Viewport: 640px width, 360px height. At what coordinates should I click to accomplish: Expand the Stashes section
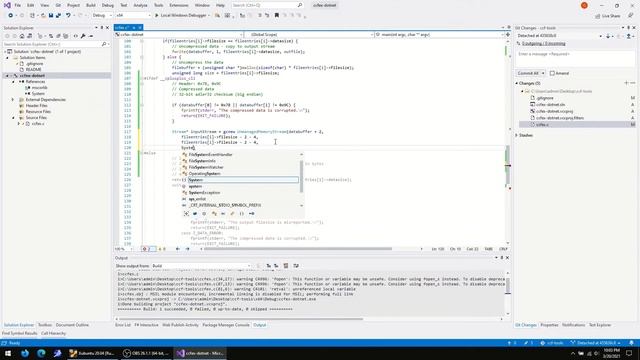coord(517,135)
